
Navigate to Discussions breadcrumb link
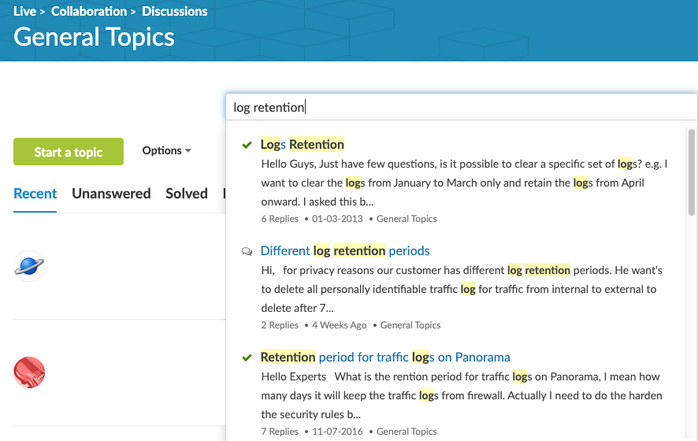click(x=174, y=12)
